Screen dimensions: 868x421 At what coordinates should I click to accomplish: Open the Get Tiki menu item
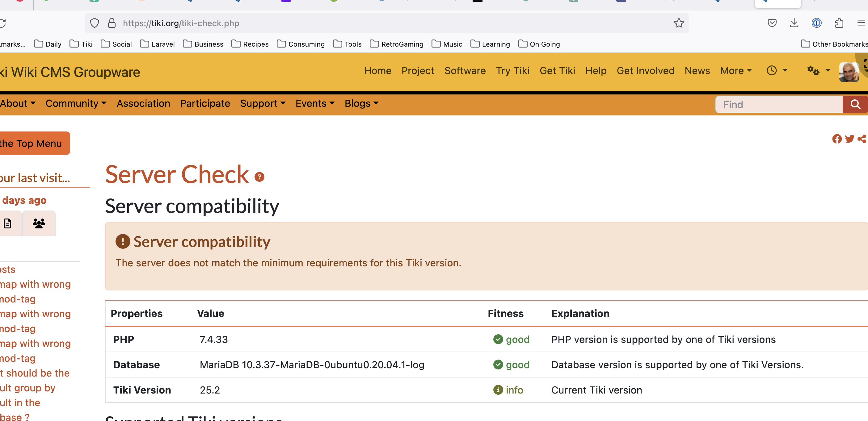coord(557,71)
